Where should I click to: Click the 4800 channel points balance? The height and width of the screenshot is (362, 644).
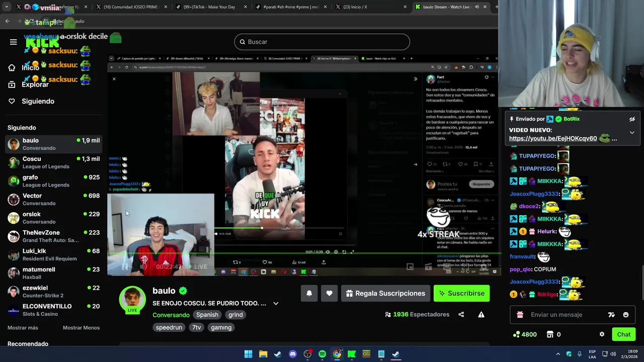point(525,334)
